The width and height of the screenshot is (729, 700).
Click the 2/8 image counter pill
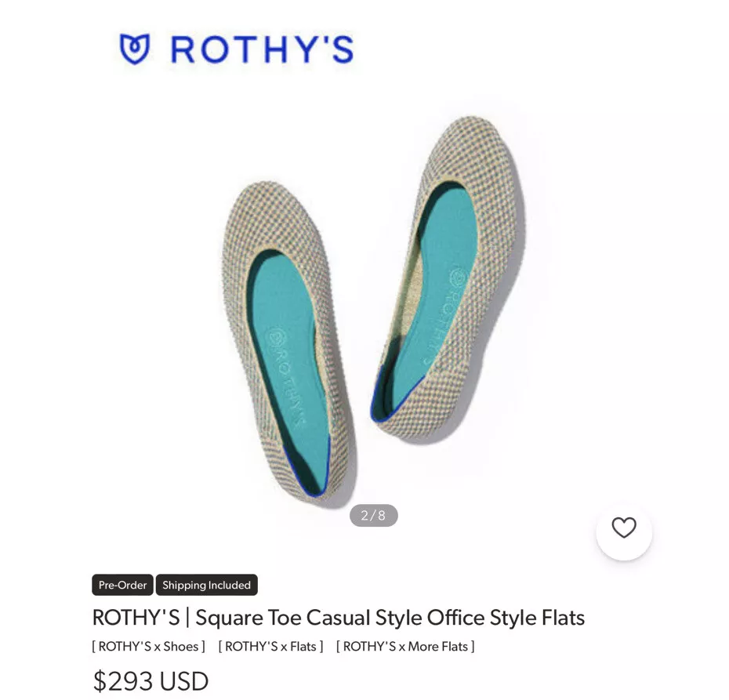pyautogui.click(x=373, y=516)
